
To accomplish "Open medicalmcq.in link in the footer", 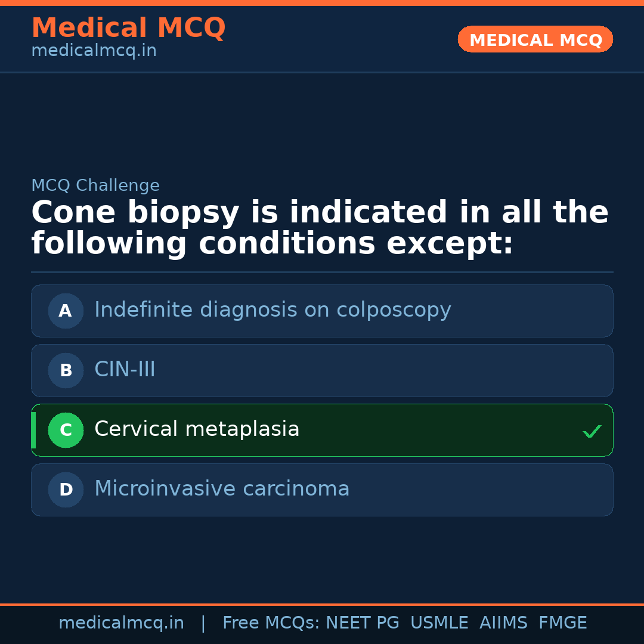I will (x=121, y=623).
